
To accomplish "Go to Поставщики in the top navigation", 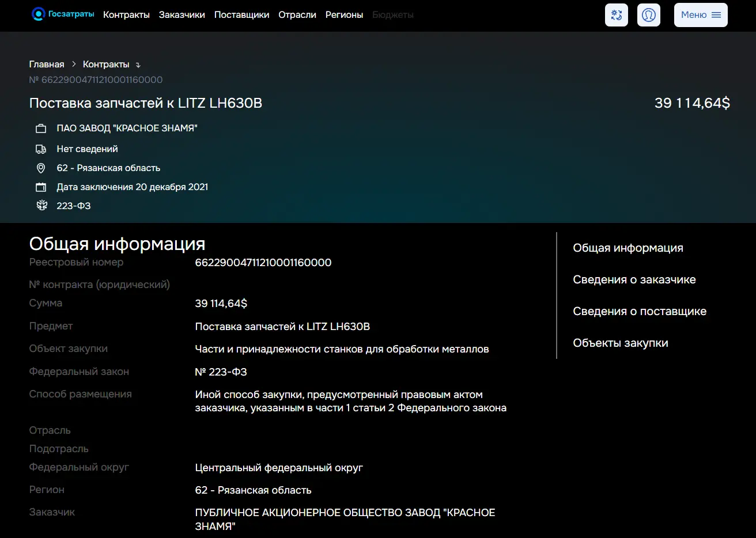I will point(242,15).
